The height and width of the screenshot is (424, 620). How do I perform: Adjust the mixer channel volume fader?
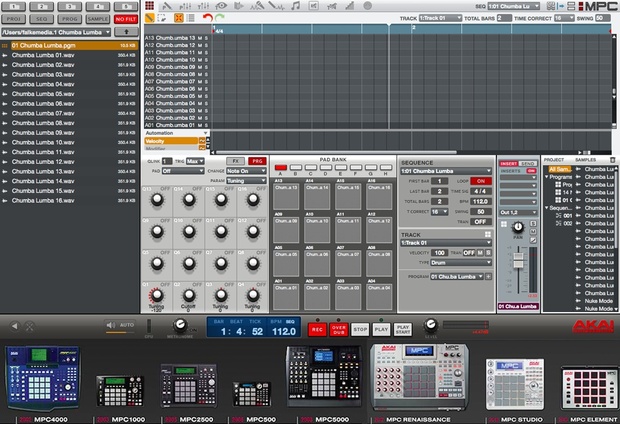(x=518, y=261)
